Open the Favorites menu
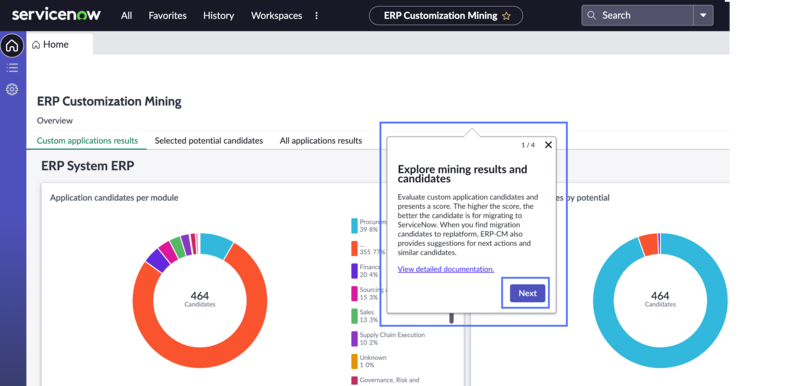792x386 pixels. pyautogui.click(x=168, y=16)
